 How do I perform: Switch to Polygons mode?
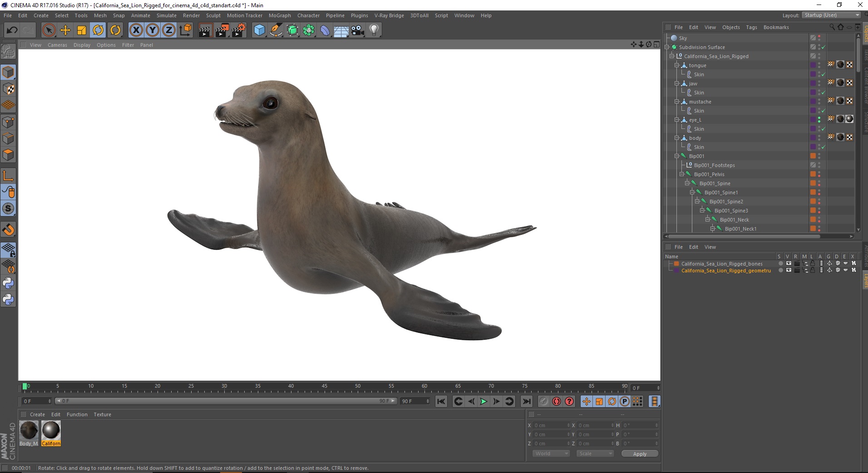coord(9,155)
